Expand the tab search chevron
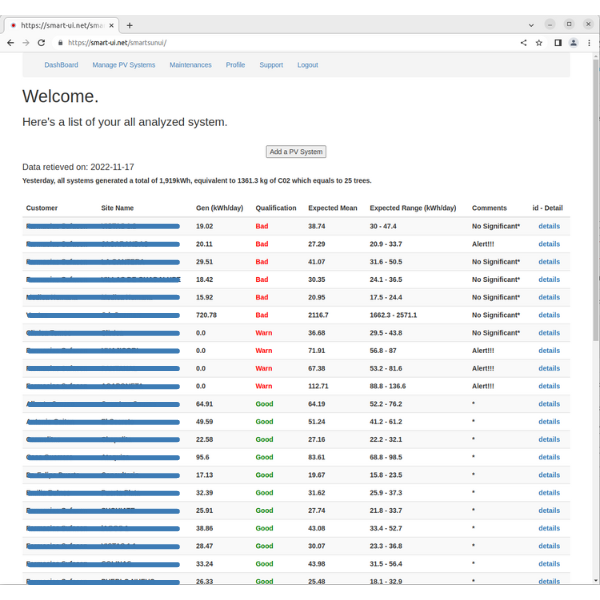 tap(531, 25)
